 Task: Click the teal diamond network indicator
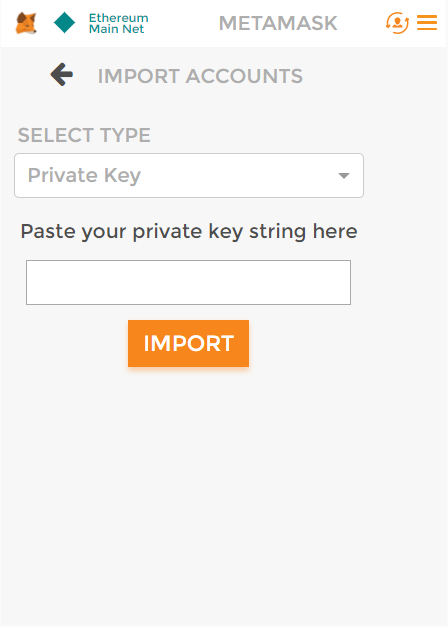[64, 22]
